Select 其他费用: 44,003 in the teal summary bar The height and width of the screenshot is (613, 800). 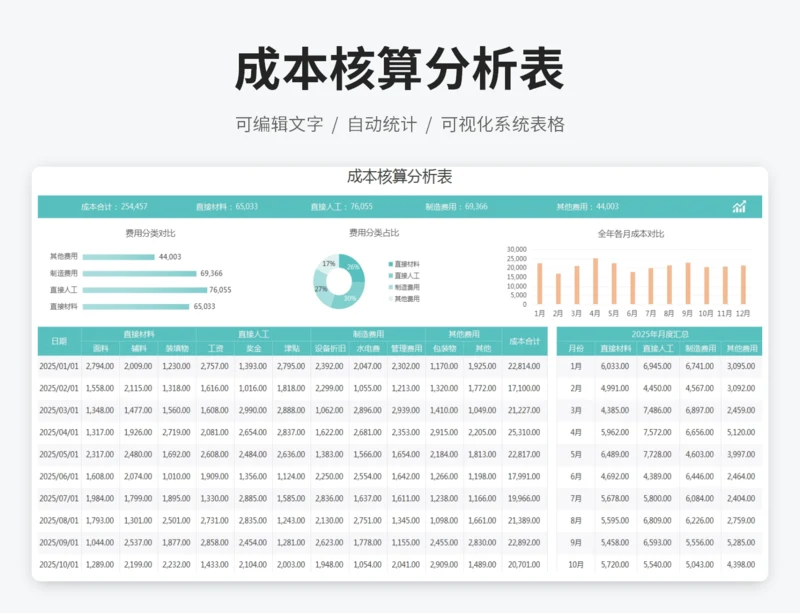587,207
